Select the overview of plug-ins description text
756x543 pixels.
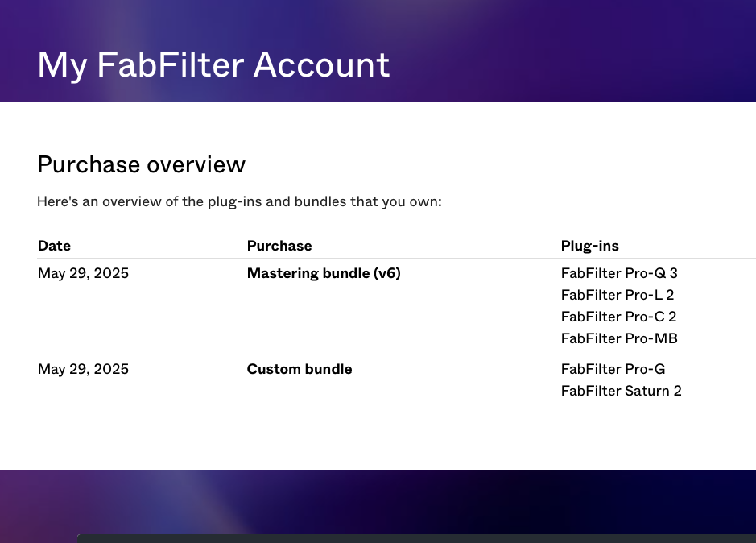click(x=239, y=201)
